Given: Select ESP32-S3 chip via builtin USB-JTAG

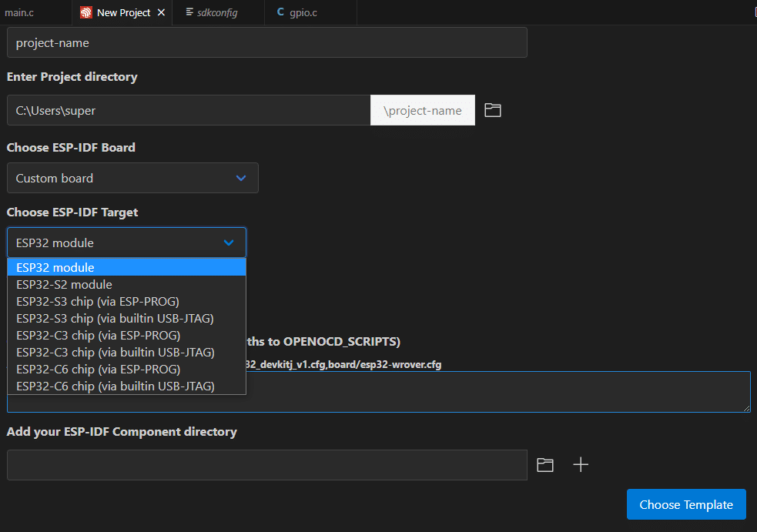Looking at the screenshot, I should (126, 318).
